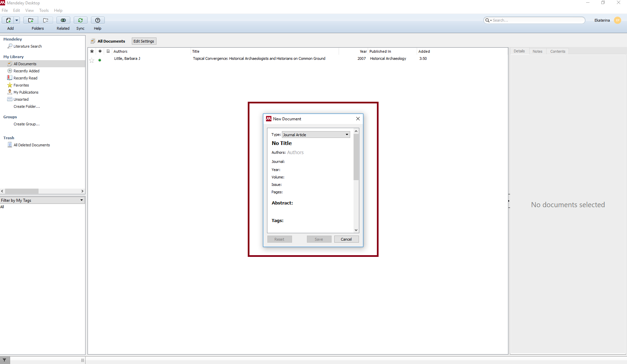
Task: Click the New Document scrollbar up arrow
Action: 356,131
